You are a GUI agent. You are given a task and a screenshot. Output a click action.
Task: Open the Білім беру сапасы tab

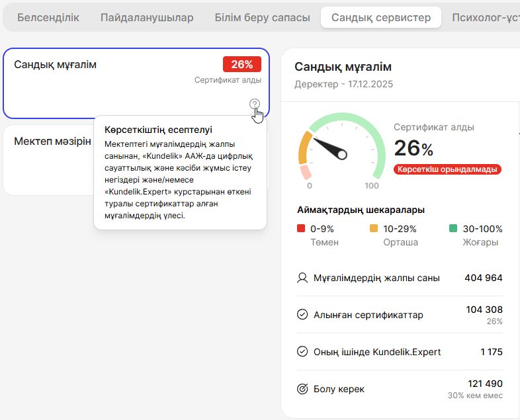[x=262, y=17]
